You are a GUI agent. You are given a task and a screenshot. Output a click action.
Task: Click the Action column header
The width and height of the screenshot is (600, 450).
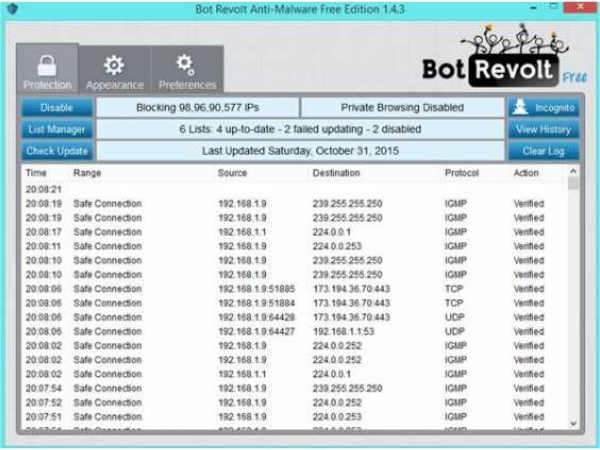tap(526, 173)
